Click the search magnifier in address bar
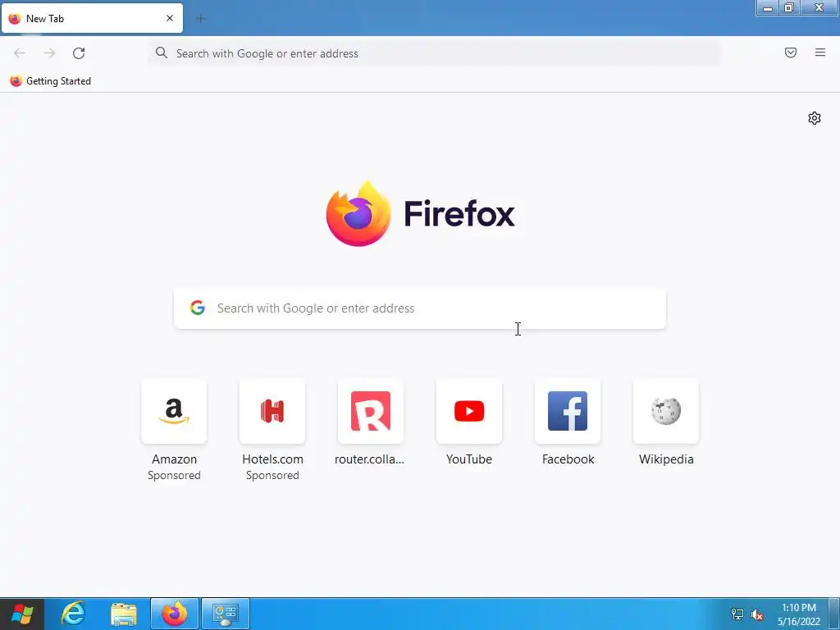This screenshot has height=630, width=840. point(162,52)
